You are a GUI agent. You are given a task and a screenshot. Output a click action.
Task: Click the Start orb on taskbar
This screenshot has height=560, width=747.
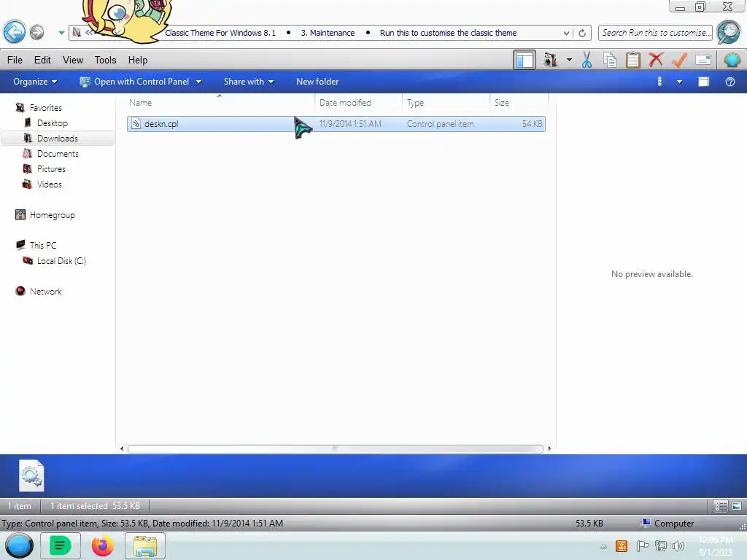click(x=19, y=545)
